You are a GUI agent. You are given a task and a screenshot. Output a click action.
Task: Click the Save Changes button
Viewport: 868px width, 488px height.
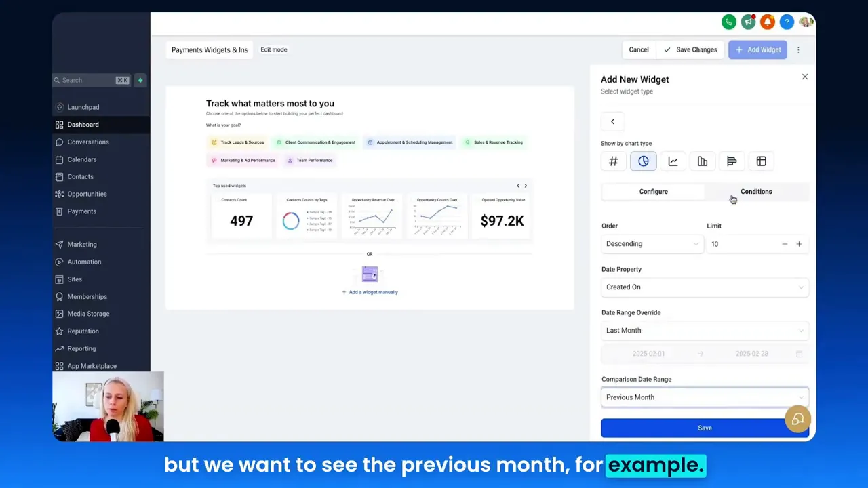click(690, 49)
